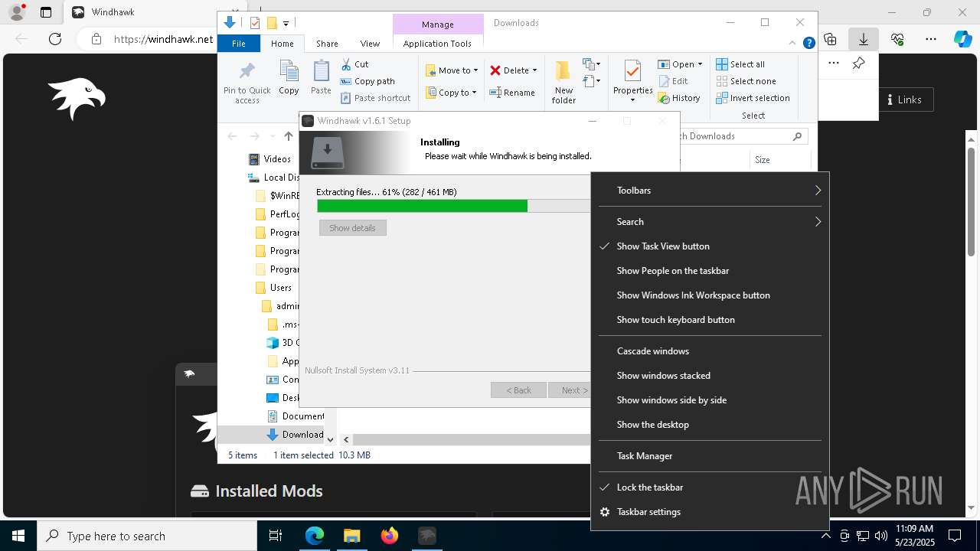Switch to Application Tools tab
Screen dimensions: 980x551
tap(437, 44)
